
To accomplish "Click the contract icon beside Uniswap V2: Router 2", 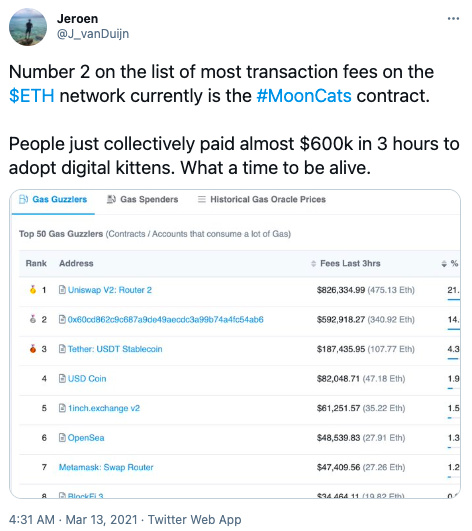I will click(62, 290).
